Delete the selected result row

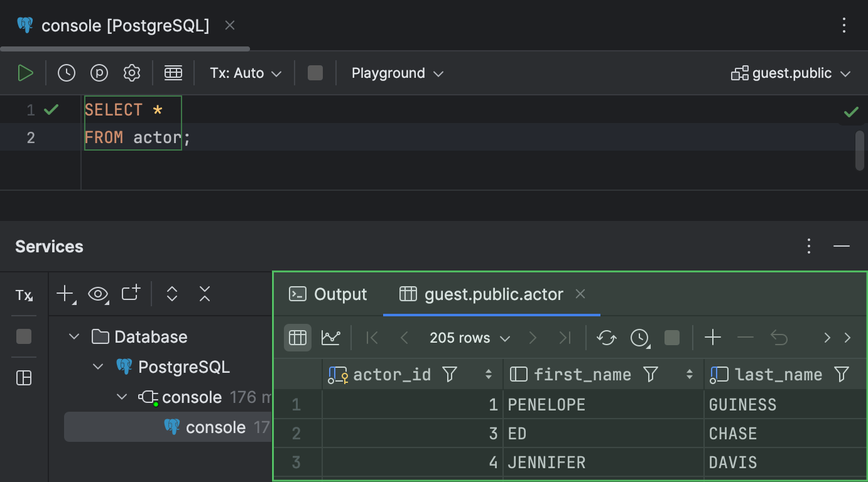coord(746,338)
